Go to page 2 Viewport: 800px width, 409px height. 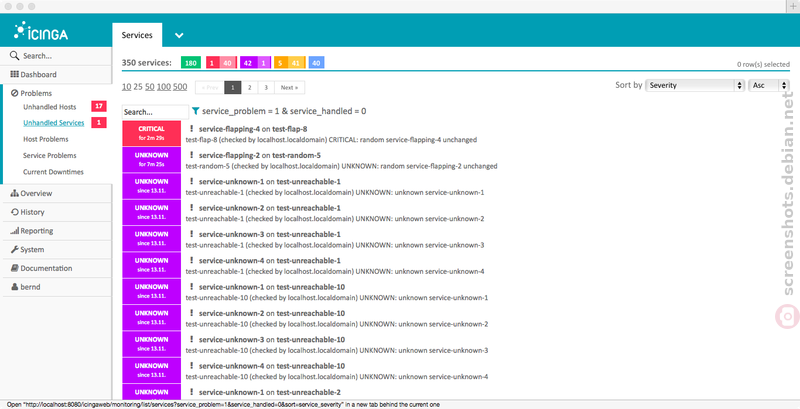click(x=249, y=87)
